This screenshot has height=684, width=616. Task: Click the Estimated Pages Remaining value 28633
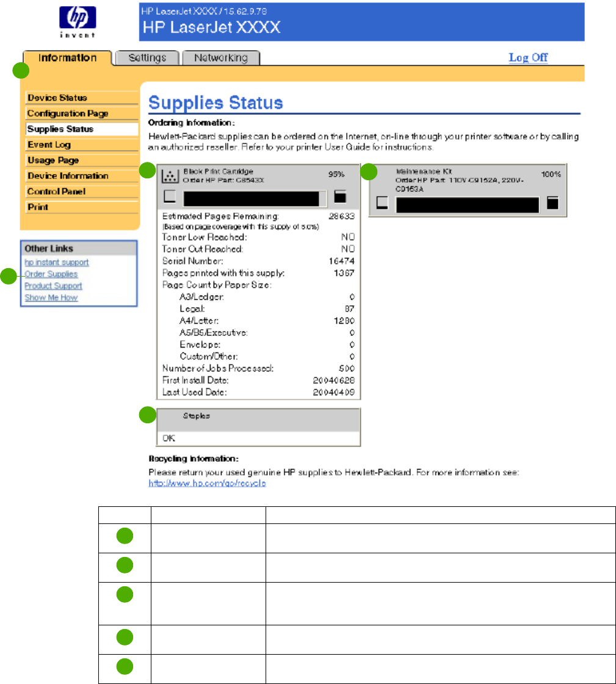[342, 216]
